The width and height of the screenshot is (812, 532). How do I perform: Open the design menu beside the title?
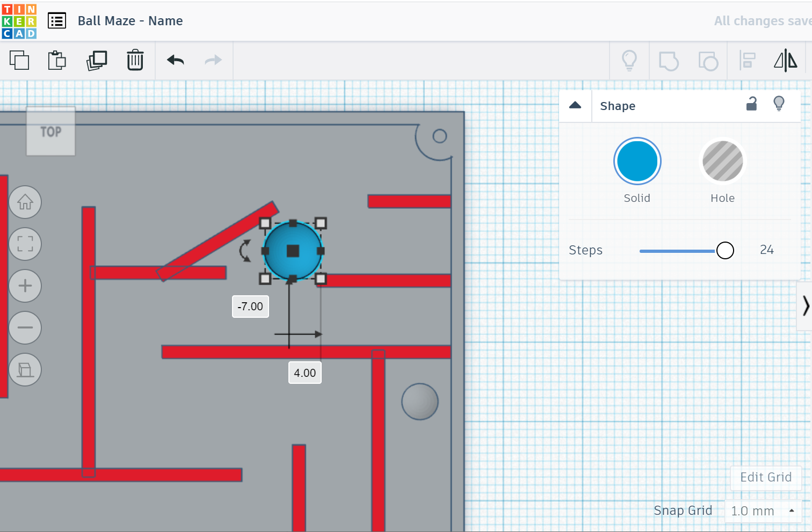(57, 20)
